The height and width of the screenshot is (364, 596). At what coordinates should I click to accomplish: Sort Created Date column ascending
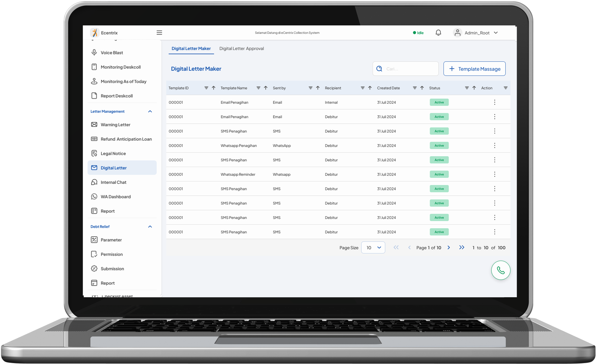click(x=422, y=88)
